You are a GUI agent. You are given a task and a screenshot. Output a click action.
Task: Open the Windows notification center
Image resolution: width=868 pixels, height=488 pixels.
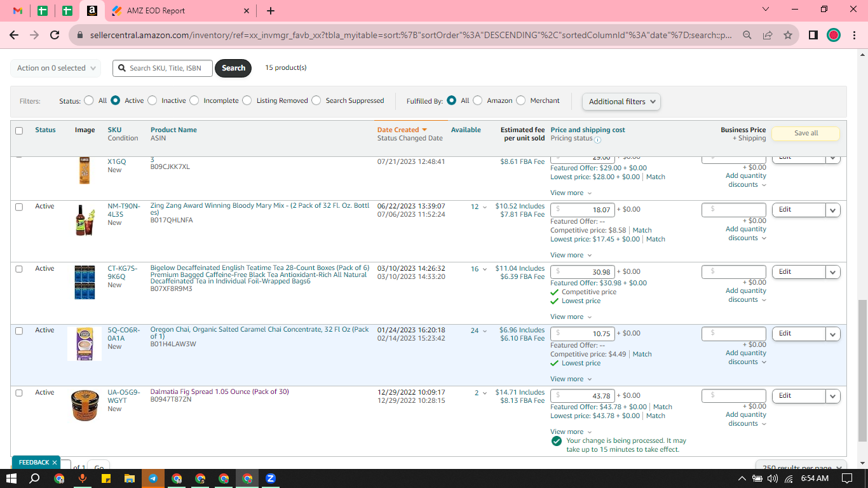846,478
